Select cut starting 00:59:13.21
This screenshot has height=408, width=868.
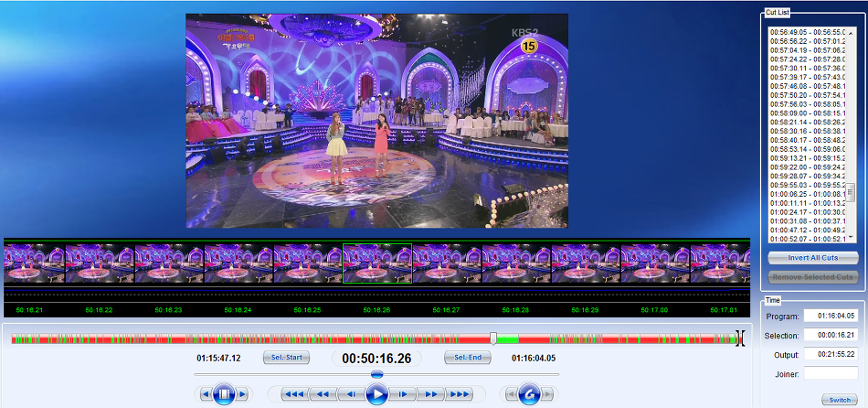point(807,157)
